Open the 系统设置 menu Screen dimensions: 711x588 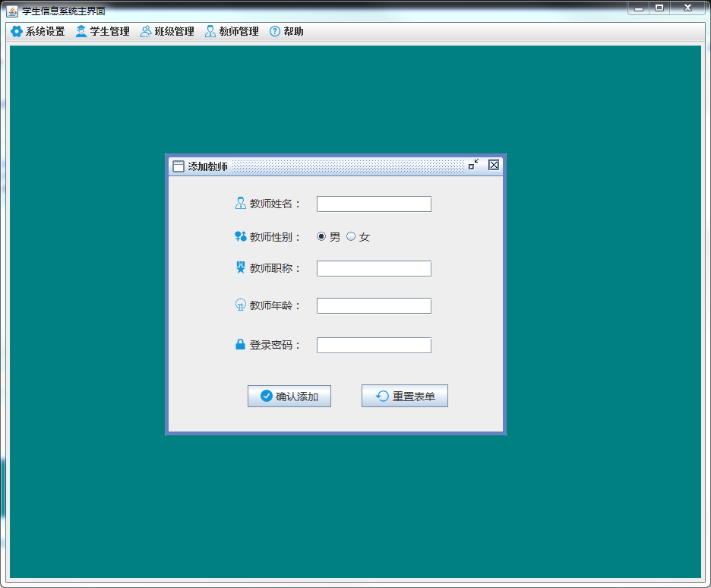[45, 32]
